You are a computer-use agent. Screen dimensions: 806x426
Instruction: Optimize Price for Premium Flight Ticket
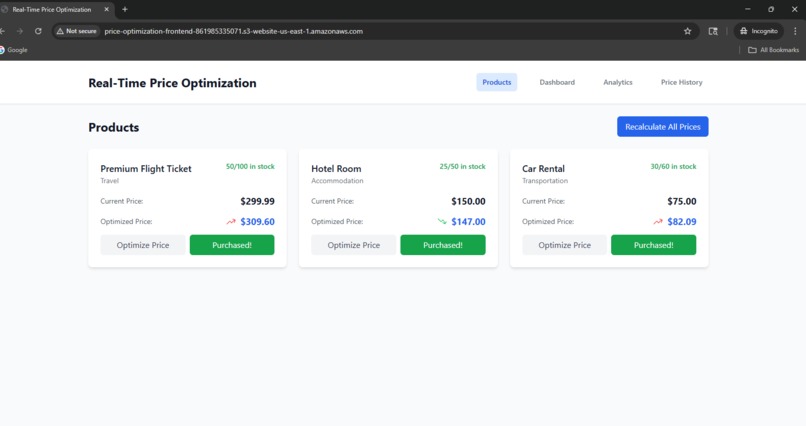[143, 245]
